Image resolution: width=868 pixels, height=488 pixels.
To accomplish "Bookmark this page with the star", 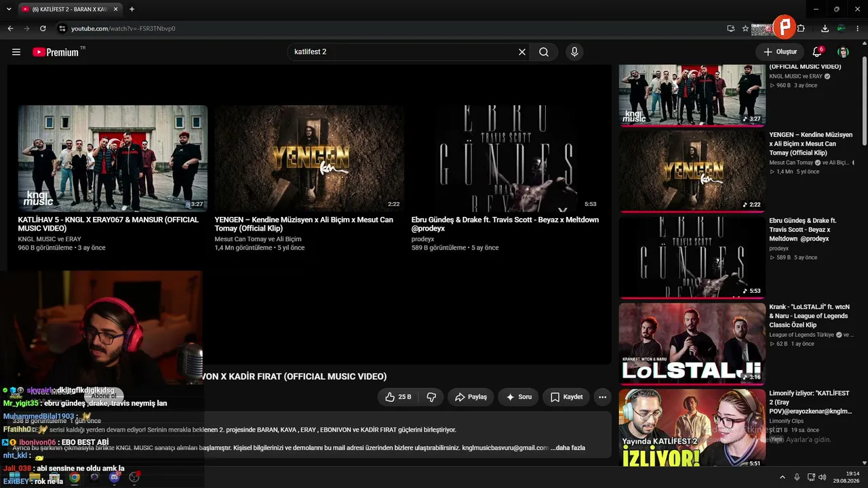I will (x=745, y=28).
